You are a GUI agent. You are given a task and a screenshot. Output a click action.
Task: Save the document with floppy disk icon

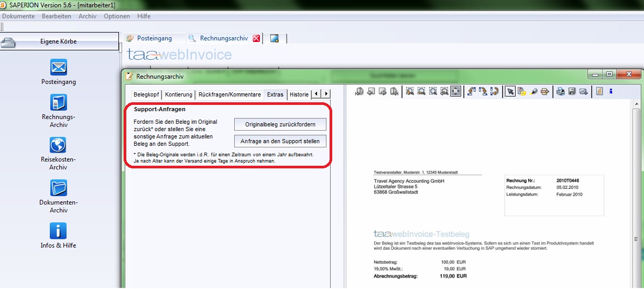(x=572, y=91)
